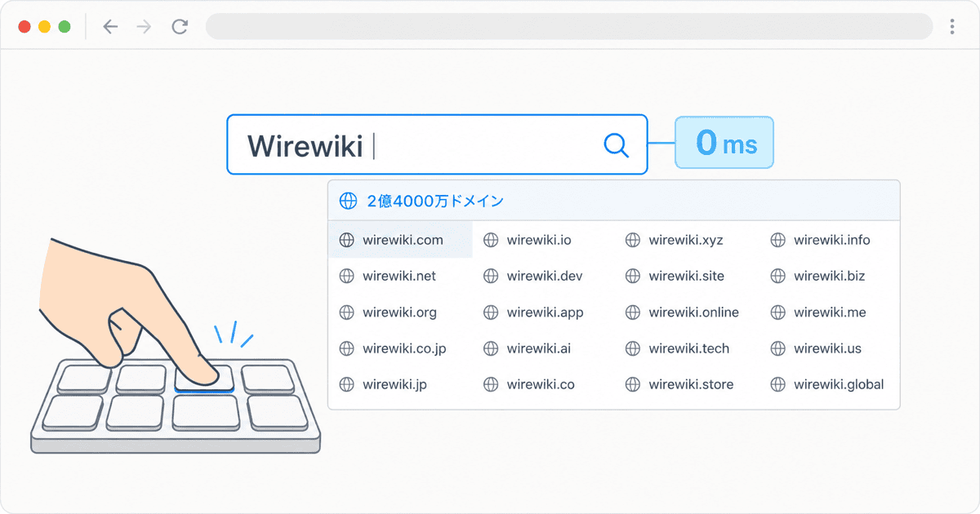
Task: Choose the wirewiki.app domain
Action: pyautogui.click(x=545, y=312)
